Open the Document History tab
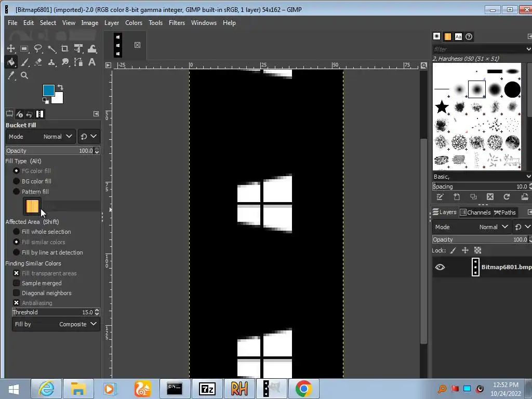Viewport: 532px width, 399px height. tap(469, 37)
